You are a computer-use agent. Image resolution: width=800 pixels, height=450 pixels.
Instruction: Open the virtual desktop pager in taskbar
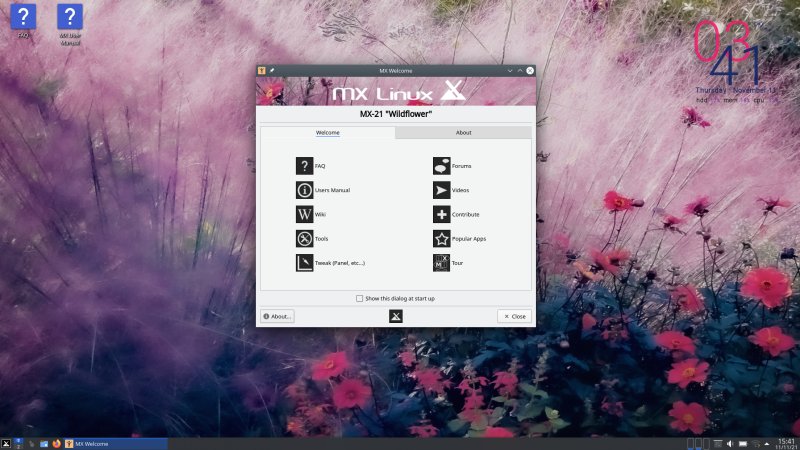click(18, 443)
